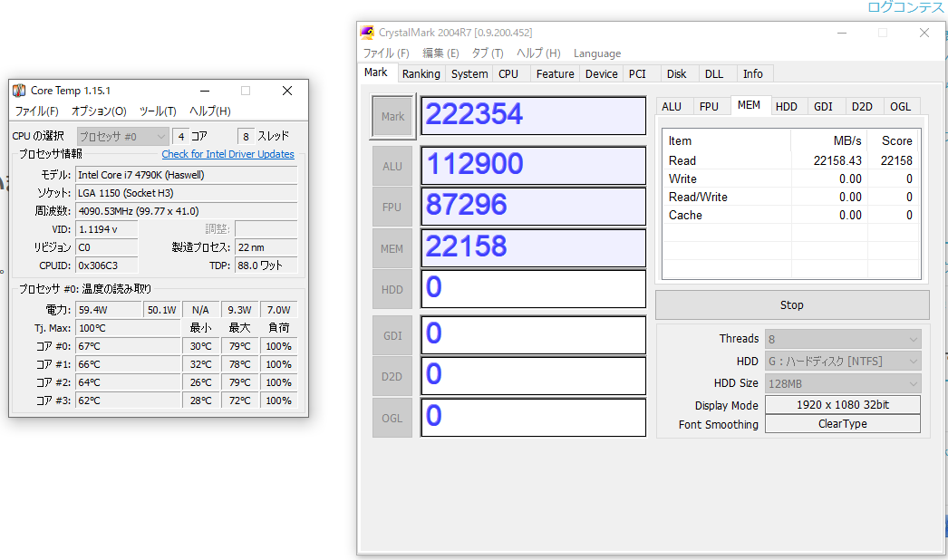
Task: Click the ALU score 112900 field
Action: click(x=533, y=165)
